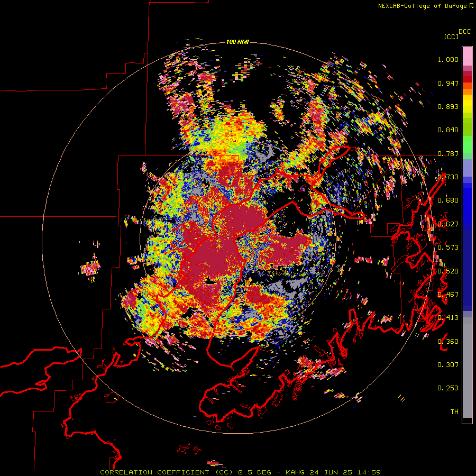The image size is (476, 476).
Task: Click the isolated radar echo west of the range ring
Action: (90, 268)
